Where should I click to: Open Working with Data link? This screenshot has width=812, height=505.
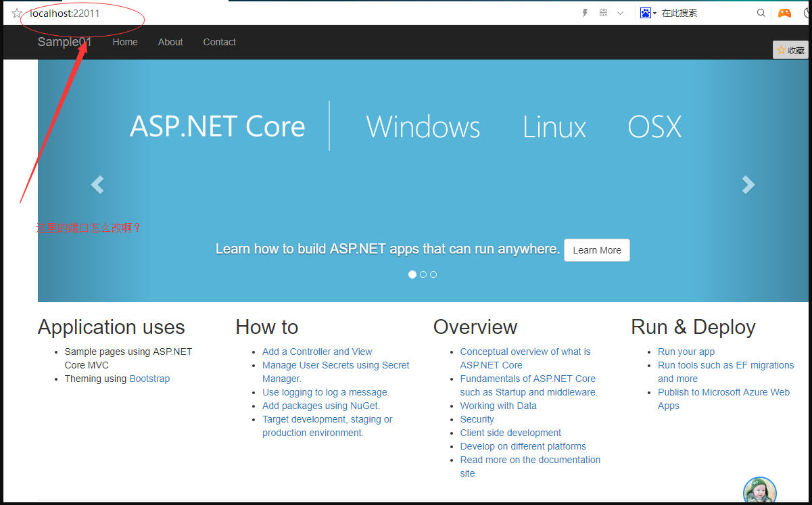tap(498, 406)
